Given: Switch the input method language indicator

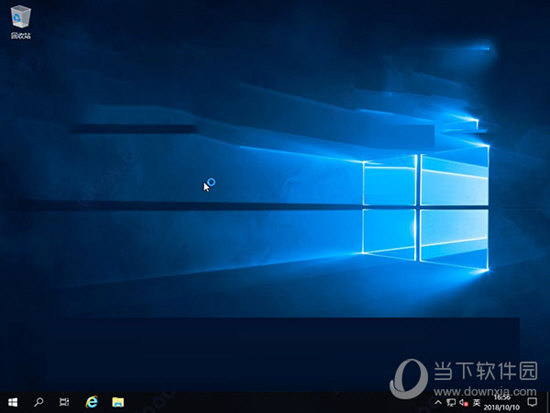Looking at the screenshot, I should (x=476, y=402).
